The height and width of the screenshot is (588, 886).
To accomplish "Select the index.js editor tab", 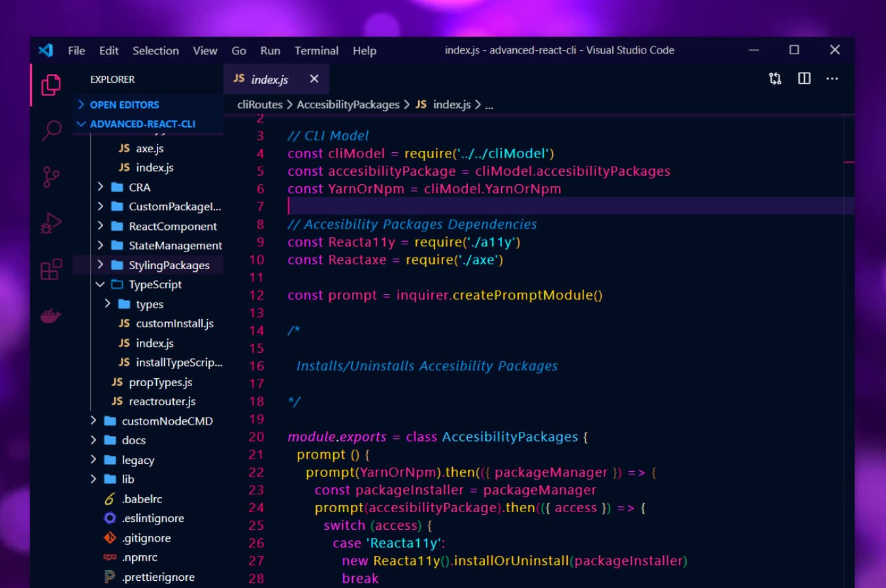I will (268, 78).
